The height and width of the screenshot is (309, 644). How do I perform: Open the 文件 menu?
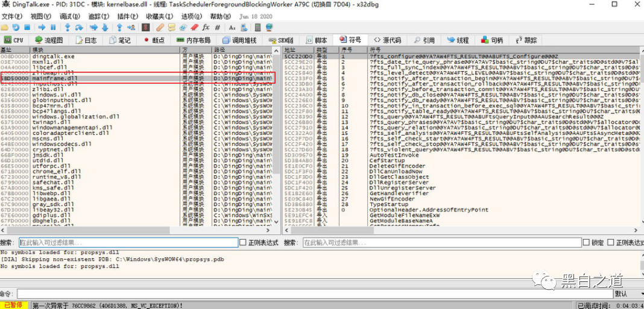(12, 16)
